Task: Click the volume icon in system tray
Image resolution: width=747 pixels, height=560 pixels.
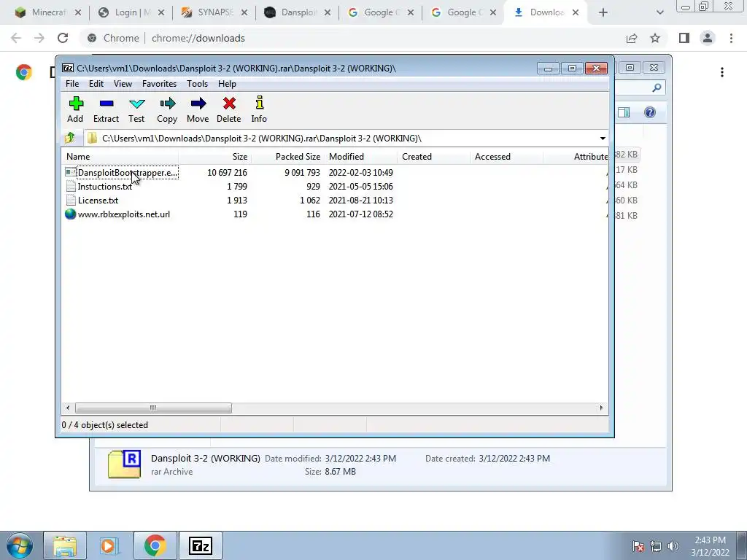Action: coord(673,546)
